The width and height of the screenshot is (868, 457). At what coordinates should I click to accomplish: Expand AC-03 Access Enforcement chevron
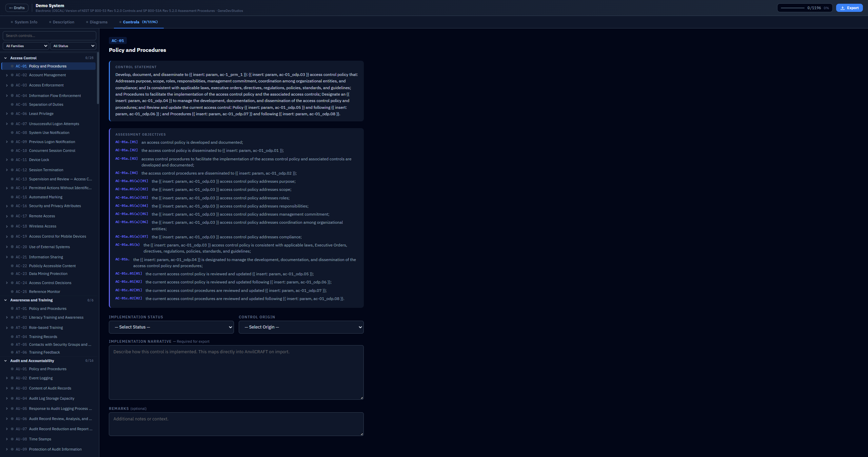pyautogui.click(x=7, y=85)
